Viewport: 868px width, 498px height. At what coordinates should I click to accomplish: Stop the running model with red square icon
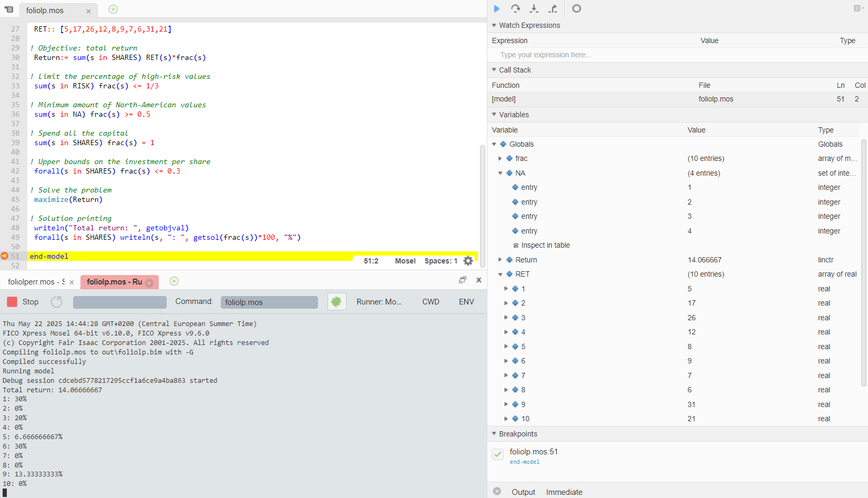(12, 301)
